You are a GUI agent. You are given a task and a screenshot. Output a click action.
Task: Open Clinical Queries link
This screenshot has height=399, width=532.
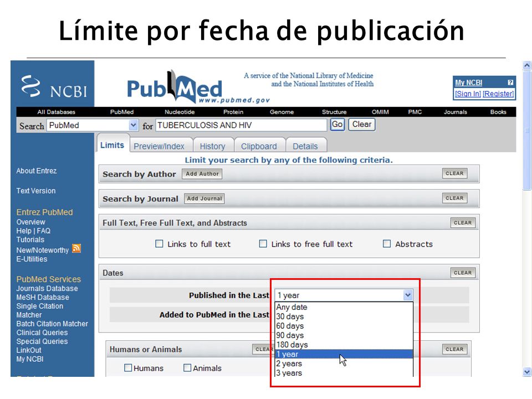(42, 332)
